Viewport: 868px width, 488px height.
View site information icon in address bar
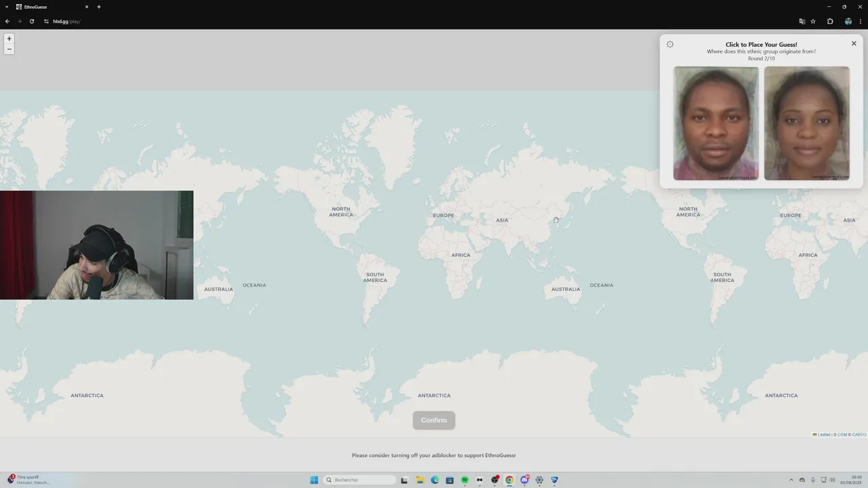(47, 21)
